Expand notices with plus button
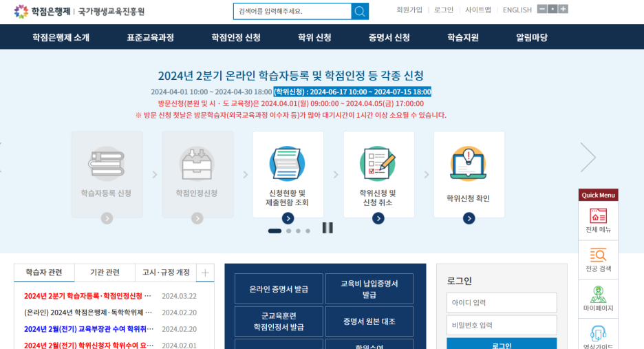 (205, 273)
